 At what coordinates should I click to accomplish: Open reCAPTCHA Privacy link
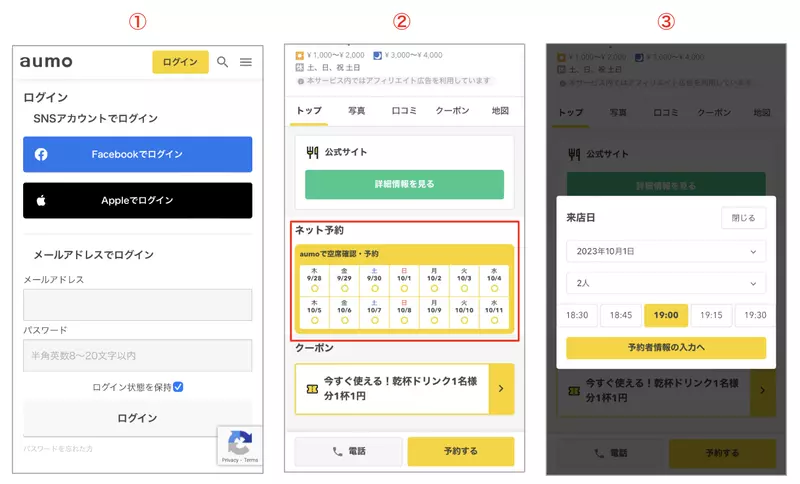(230, 460)
